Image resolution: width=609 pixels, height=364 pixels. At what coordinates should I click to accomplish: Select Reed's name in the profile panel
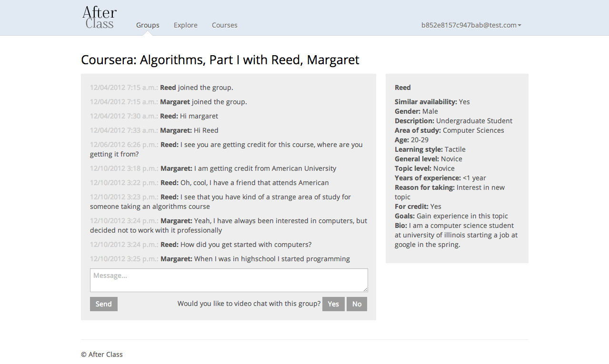click(x=402, y=88)
